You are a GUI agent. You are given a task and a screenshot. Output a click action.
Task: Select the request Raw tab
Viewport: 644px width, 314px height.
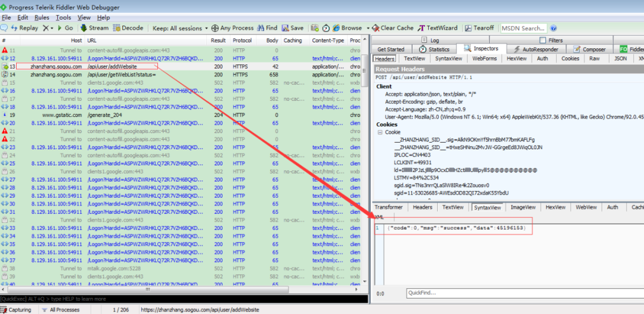[x=595, y=59]
